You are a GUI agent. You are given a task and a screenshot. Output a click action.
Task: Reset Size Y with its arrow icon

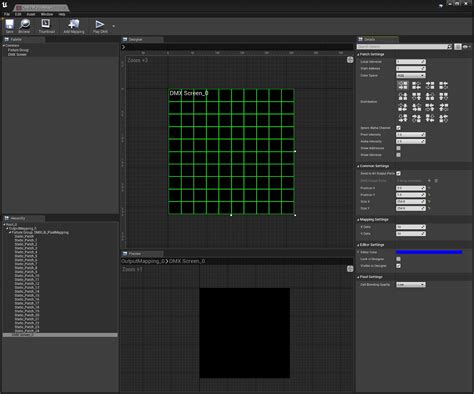point(429,208)
